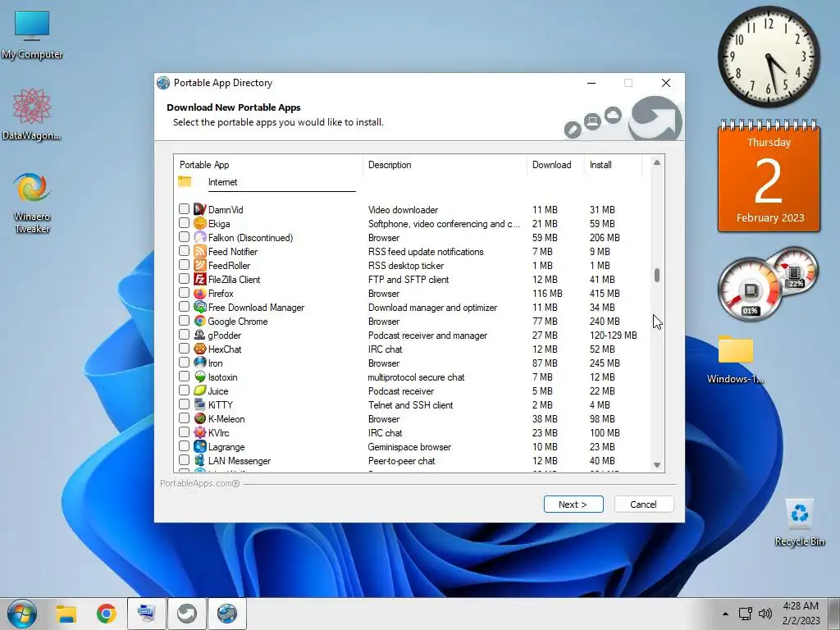Viewport: 840px width, 630px height.
Task: Click the Juice row name
Action: point(218,390)
